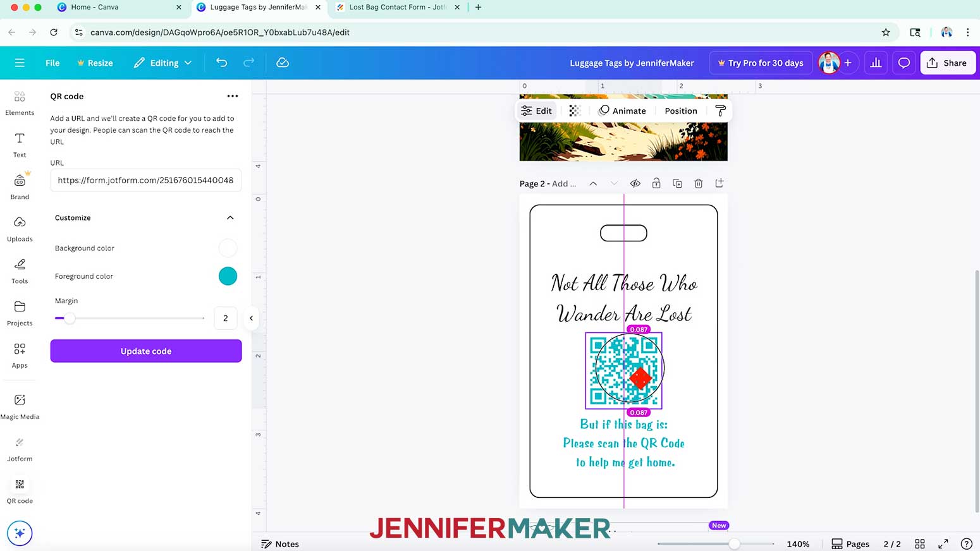Enter fullscreen presentation mode
Image resolution: width=980 pixels, height=551 pixels.
pyautogui.click(x=943, y=543)
